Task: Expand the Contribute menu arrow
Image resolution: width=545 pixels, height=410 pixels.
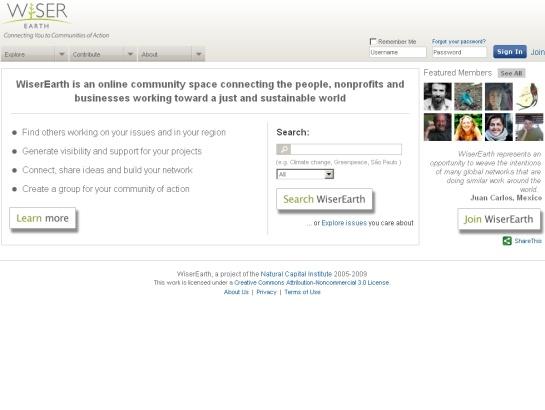Action: pyautogui.click(x=130, y=54)
